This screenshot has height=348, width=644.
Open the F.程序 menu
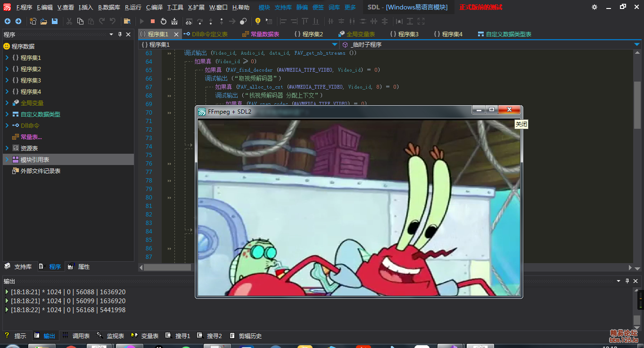[x=24, y=7]
